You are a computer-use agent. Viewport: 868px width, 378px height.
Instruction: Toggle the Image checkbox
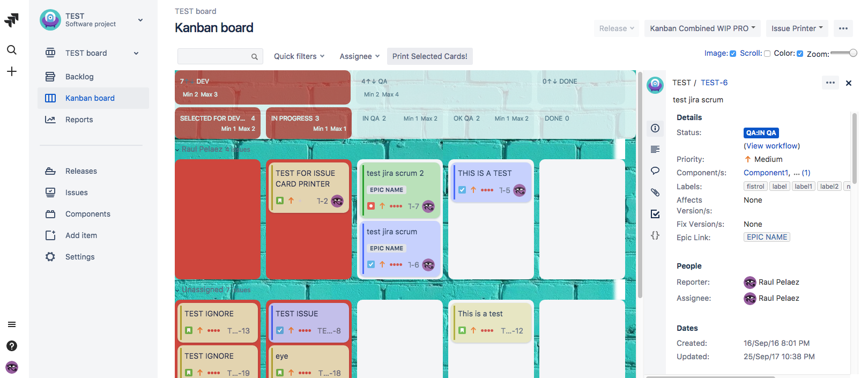coord(733,54)
